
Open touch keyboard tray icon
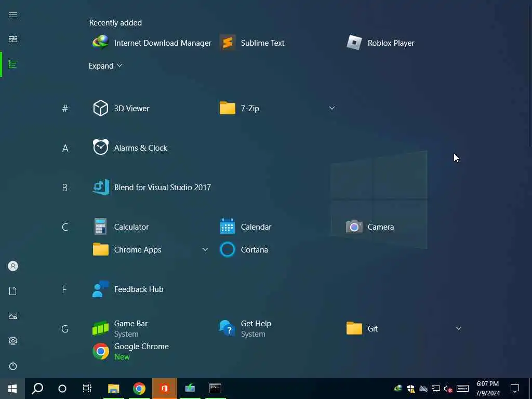click(x=462, y=389)
